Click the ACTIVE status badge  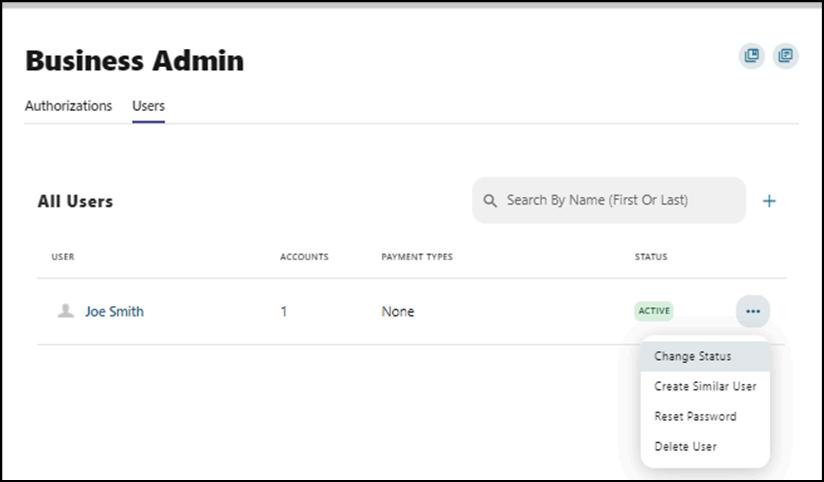(x=654, y=311)
